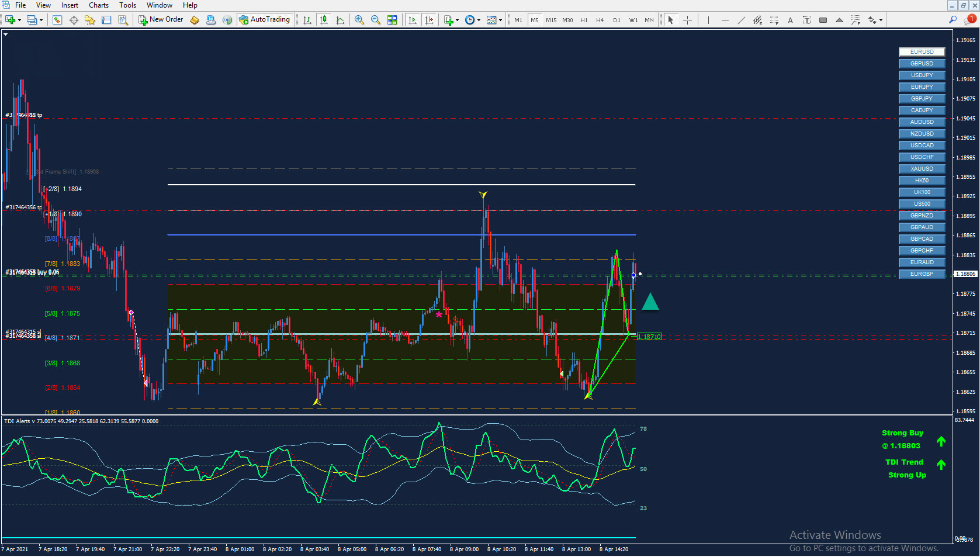980x557 pixels.
Task: Click the zoom out magnifier icon
Action: pos(375,20)
